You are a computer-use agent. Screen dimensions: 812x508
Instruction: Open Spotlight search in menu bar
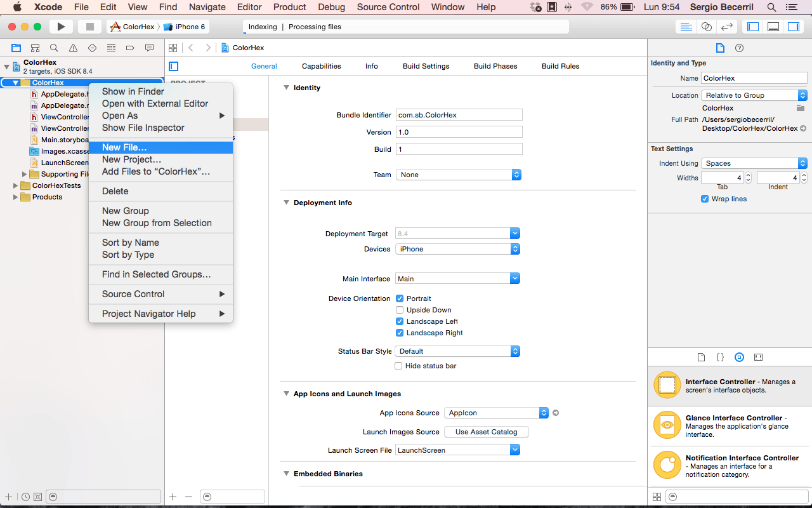(x=771, y=7)
